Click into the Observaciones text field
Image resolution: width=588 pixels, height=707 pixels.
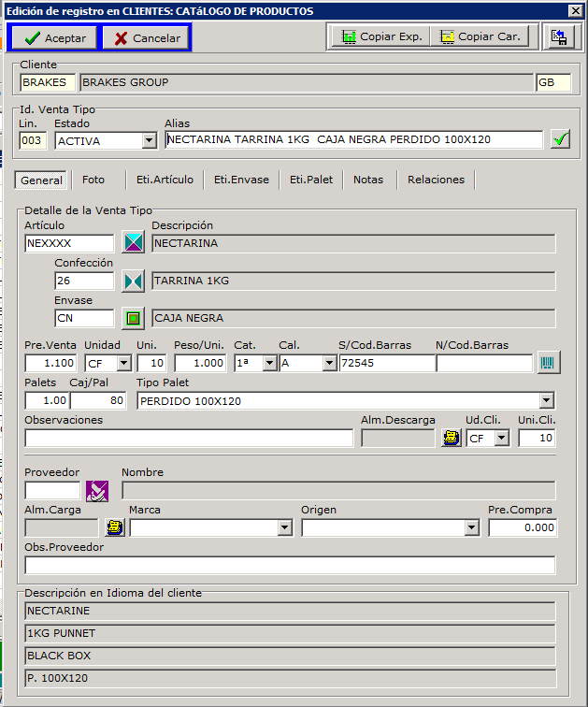(189, 438)
